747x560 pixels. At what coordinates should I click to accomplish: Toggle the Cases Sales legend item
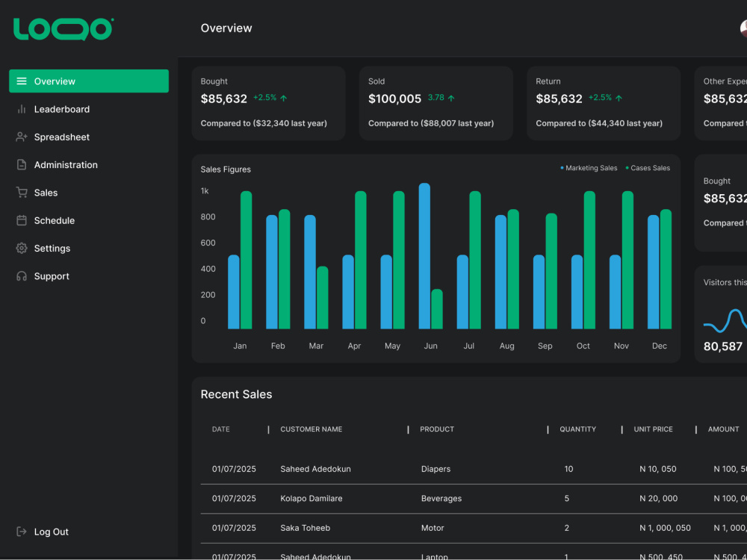click(x=648, y=168)
